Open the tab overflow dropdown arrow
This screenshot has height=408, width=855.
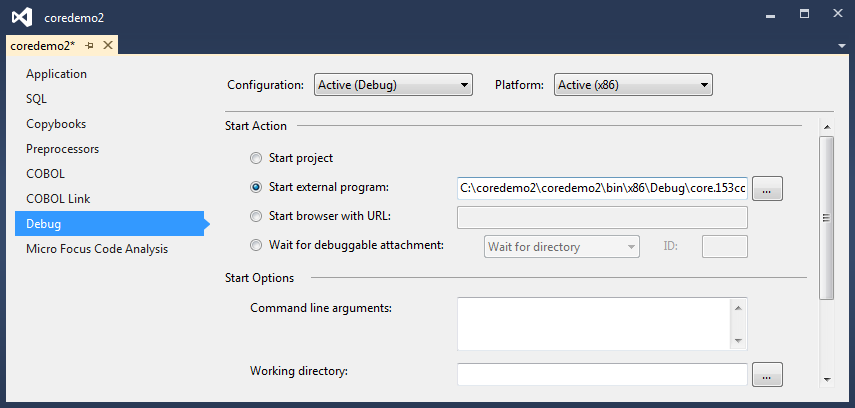tap(842, 46)
